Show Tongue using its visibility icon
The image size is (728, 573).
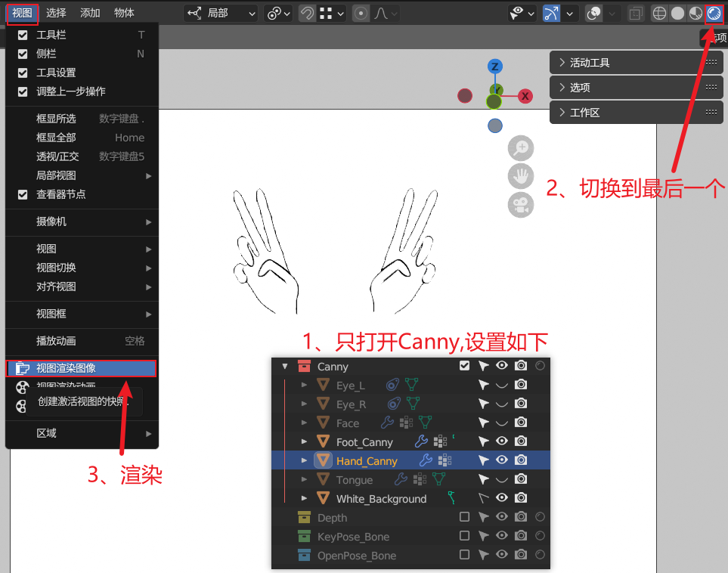click(501, 479)
